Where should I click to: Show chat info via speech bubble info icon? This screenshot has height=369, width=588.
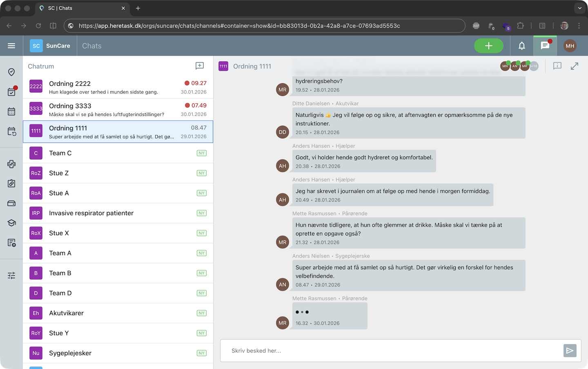557,66
